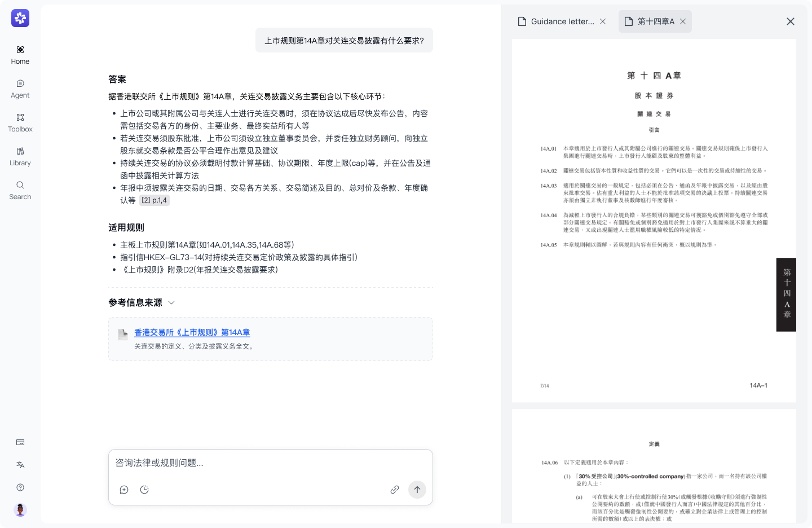Click the billing card icon in sidebar

(x=20, y=442)
